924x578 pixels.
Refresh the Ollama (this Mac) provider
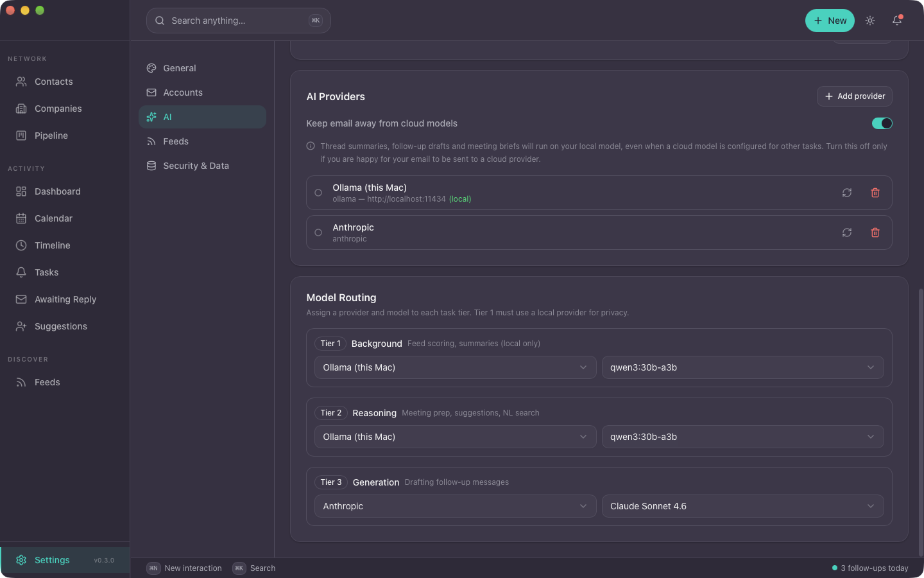point(847,193)
